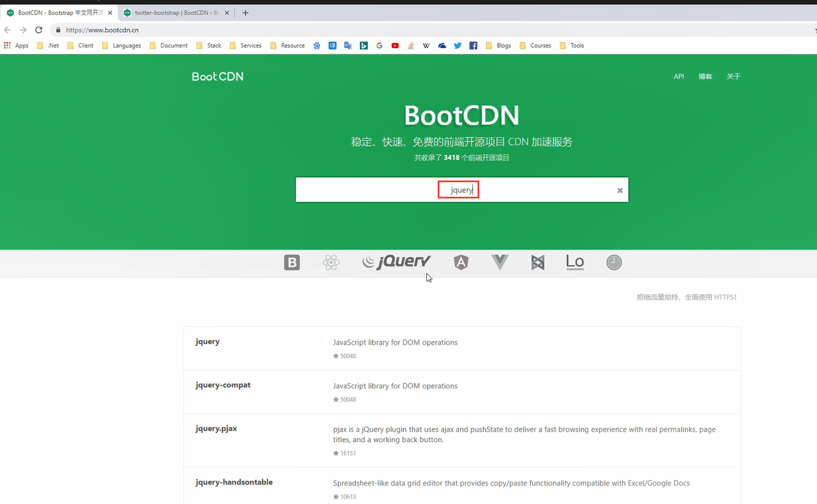The width and height of the screenshot is (817, 504).
Task: Clear the search box with the X icon
Action: coord(620,191)
